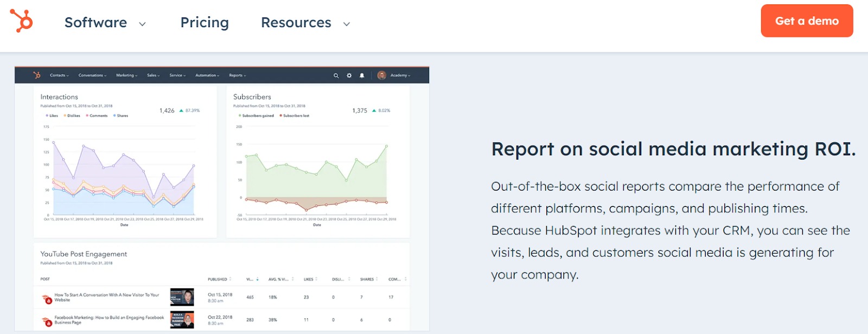Open the Marketing menu in dashboard navbar
Screen dimensions: 868x334
pyautogui.click(x=126, y=75)
